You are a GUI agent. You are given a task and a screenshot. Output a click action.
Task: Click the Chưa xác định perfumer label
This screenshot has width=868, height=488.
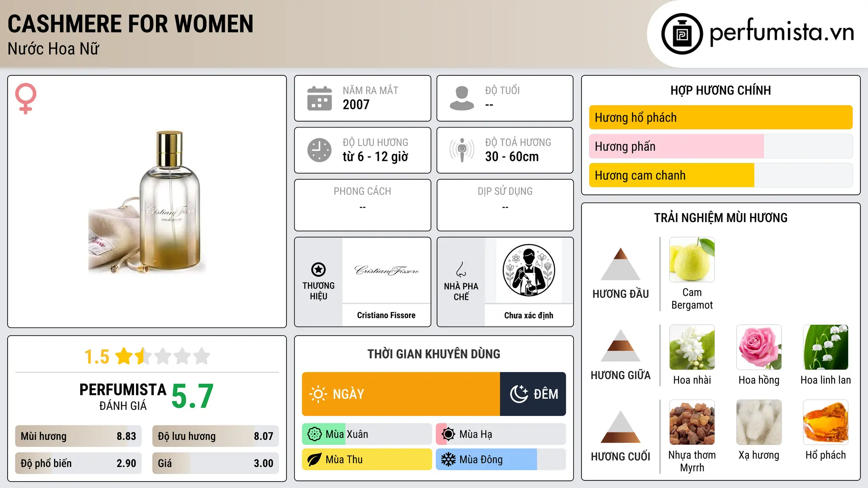click(529, 315)
